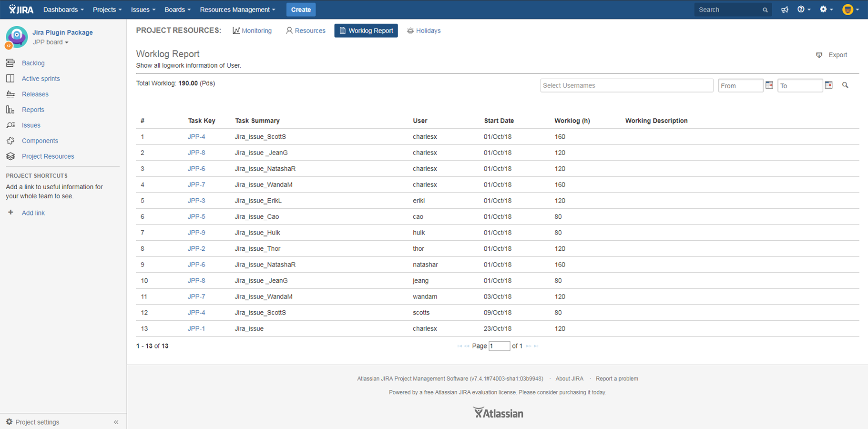Viewport: 868px width, 429px height.
Task: Switch to the Holidays tab
Action: coord(424,31)
